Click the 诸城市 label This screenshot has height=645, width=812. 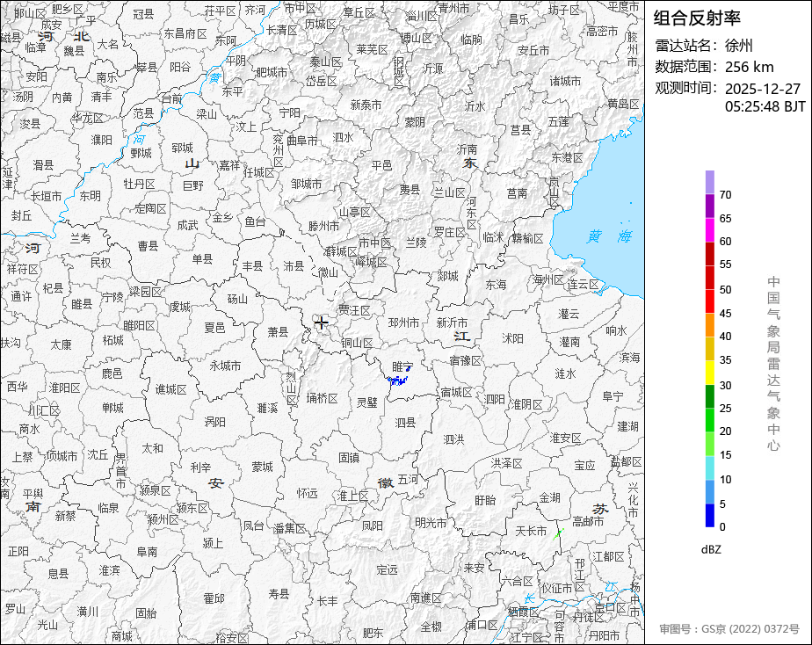coord(565,81)
